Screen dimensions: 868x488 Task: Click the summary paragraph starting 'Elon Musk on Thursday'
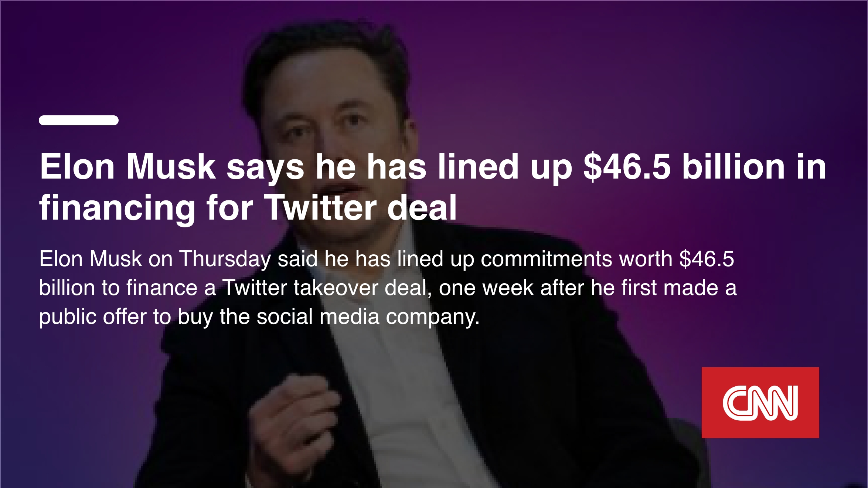coord(388,288)
